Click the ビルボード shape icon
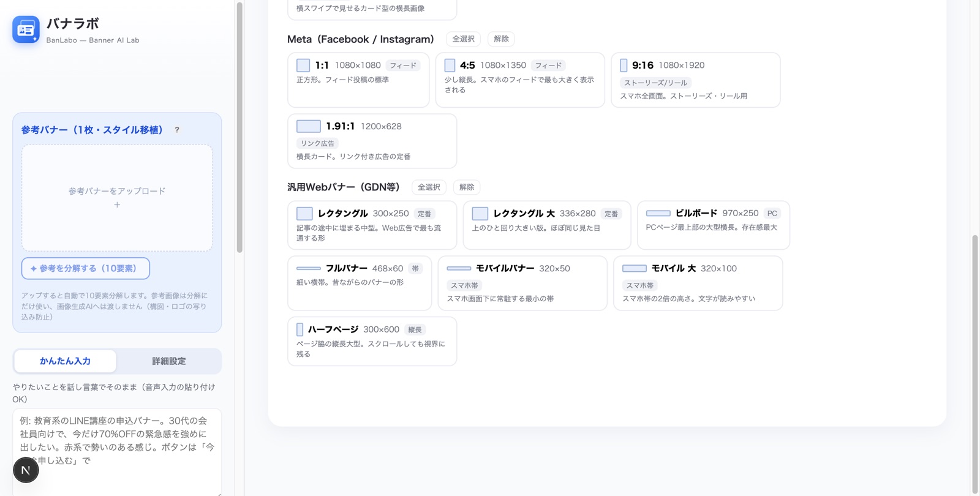The height and width of the screenshot is (496, 980). (x=658, y=214)
